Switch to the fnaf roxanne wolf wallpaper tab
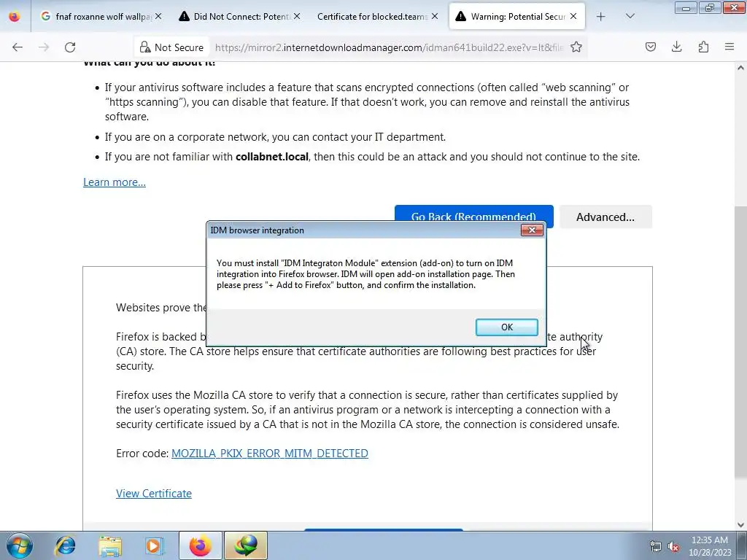747x560 pixels. click(x=101, y=17)
